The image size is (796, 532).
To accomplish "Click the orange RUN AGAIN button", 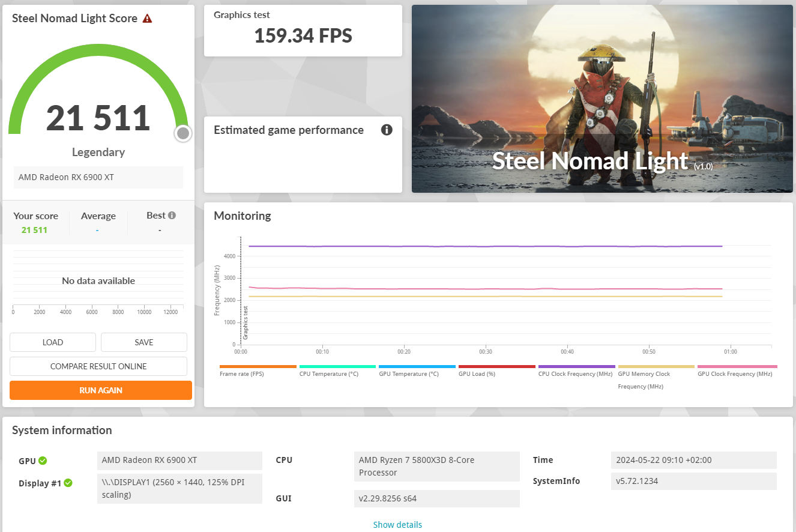I will coord(101,390).
